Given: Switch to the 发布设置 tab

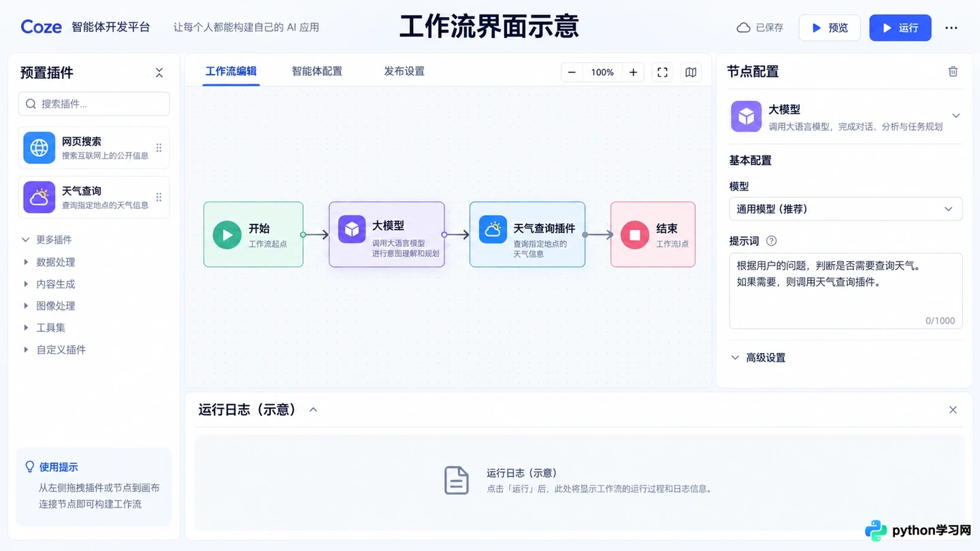Looking at the screenshot, I should click(404, 71).
